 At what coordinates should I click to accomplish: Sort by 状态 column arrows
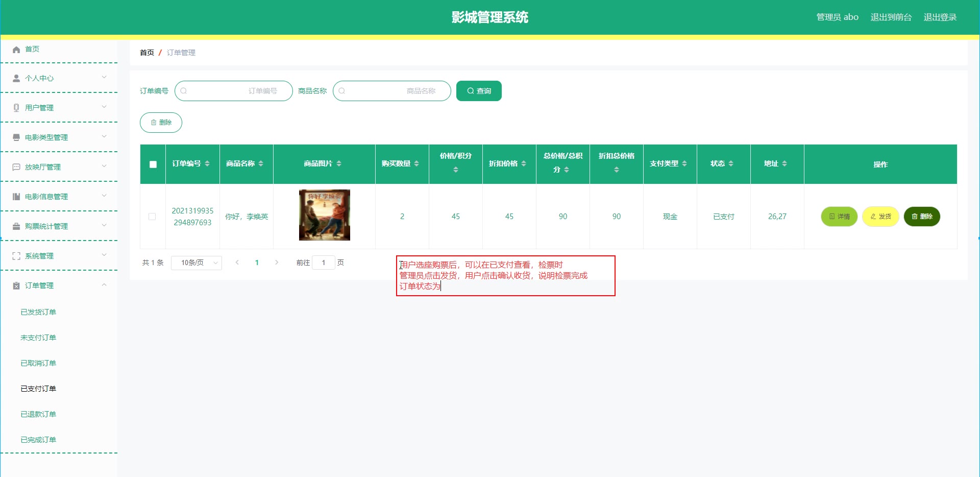pyautogui.click(x=731, y=163)
